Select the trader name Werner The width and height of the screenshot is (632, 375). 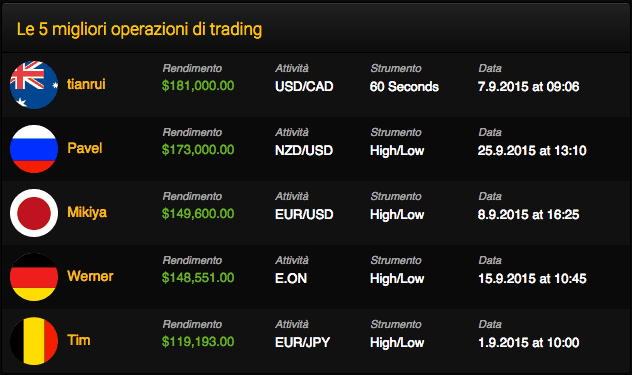pos(90,276)
